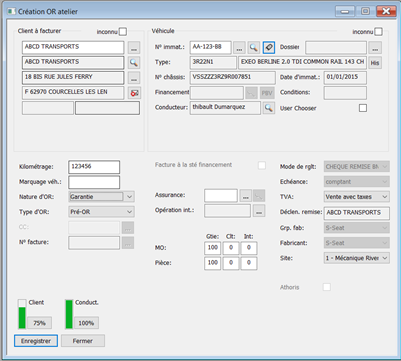The image size is (401, 361).
Task: Click the Conditions input field
Action: click(x=345, y=93)
